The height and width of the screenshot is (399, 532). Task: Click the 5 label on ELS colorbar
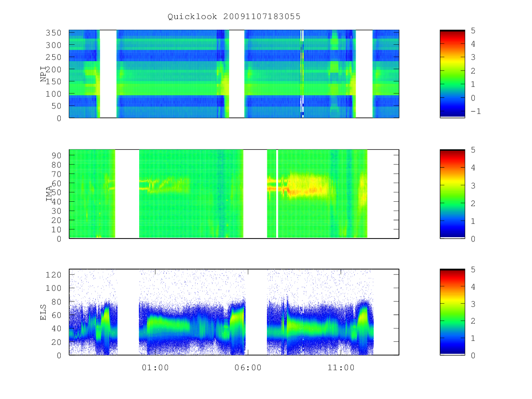pos(473,270)
